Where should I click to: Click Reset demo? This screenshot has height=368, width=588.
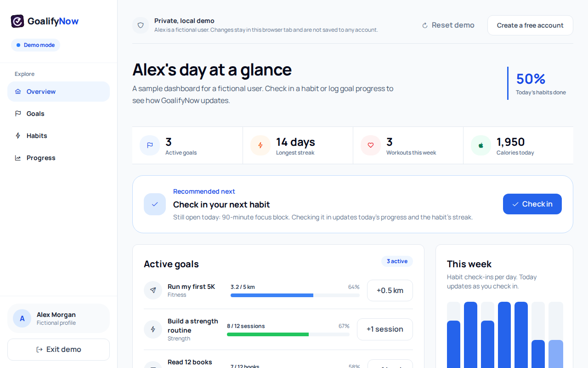tap(448, 25)
